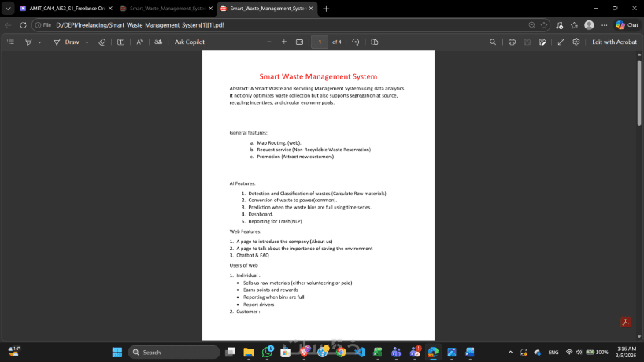Click the Adobe Acrobat floating icon
Viewport: 644px width, 362px height.
[x=626, y=322]
